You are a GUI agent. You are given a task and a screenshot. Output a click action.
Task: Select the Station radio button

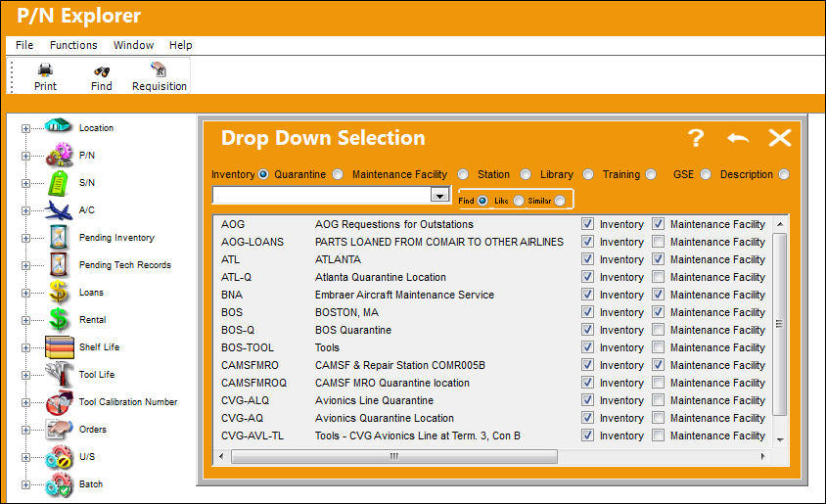(526, 174)
